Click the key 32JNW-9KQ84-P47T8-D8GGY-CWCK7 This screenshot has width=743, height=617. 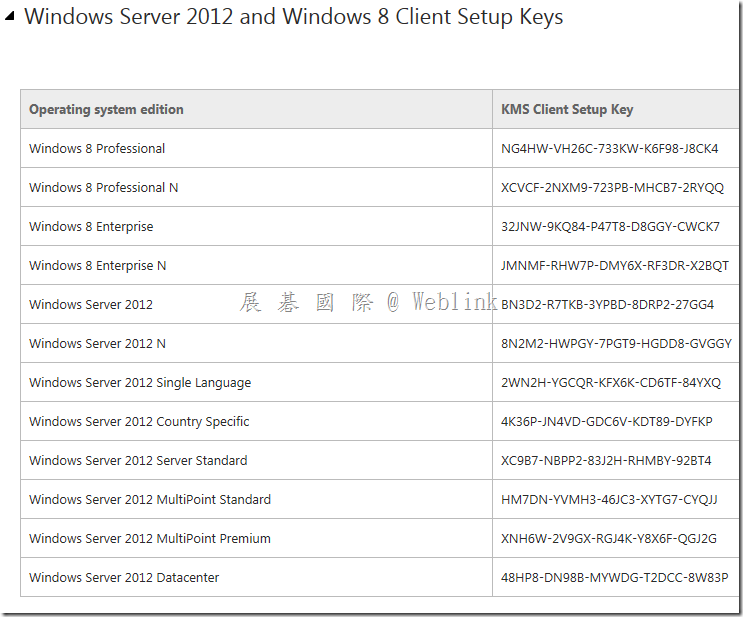[x=610, y=227]
